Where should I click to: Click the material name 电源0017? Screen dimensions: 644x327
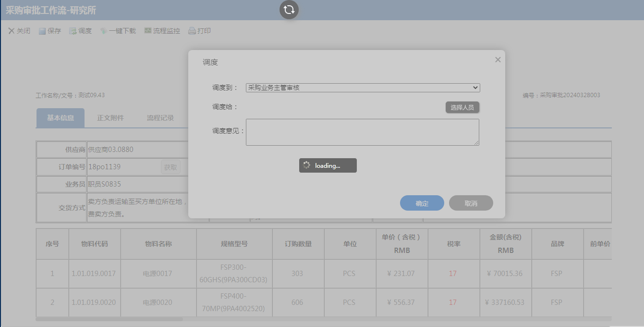pyautogui.click(x=158, y=274)
